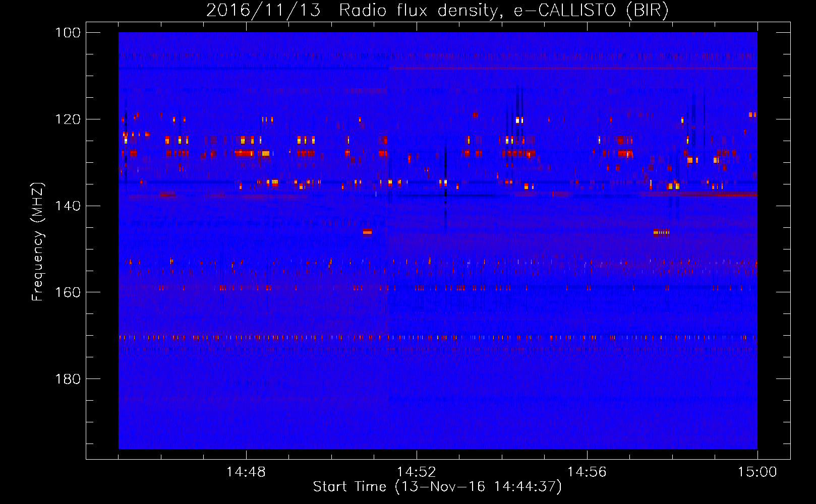The image size is (816, 504).
Task: Click the 120 frequency tick label
Action: (68, 119)
